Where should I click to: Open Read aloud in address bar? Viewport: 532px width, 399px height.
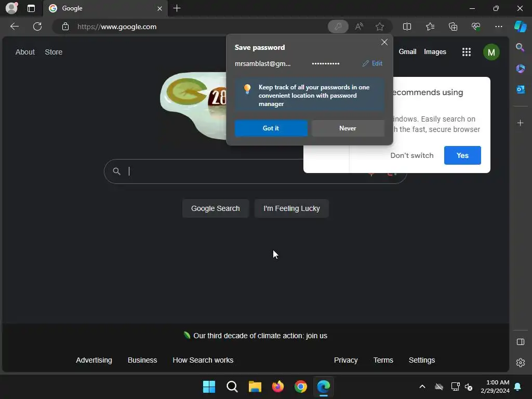tap(359, 26)
